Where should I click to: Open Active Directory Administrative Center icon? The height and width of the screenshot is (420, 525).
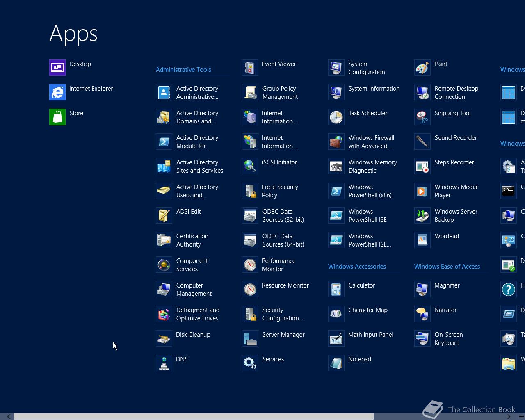[x=164, y=92]
